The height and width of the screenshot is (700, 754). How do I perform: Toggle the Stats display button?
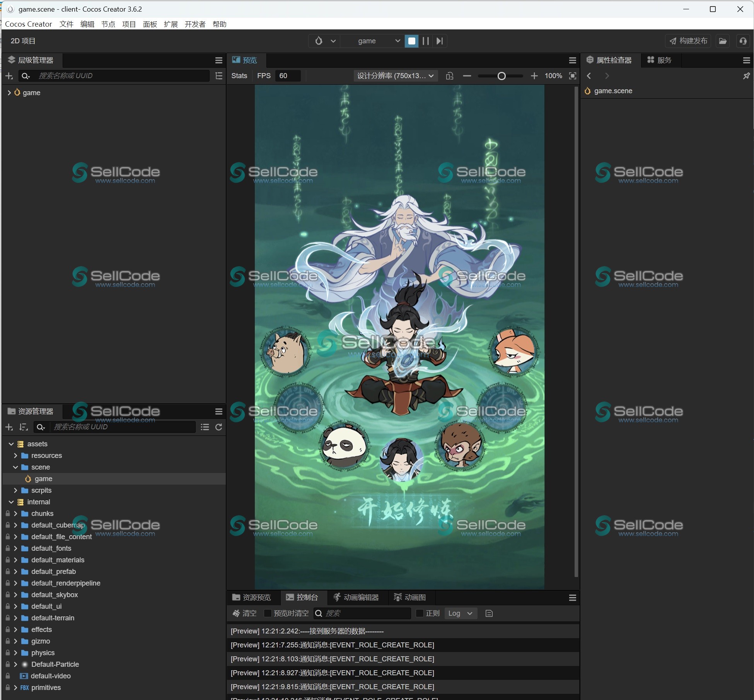[x=239, y=76]
